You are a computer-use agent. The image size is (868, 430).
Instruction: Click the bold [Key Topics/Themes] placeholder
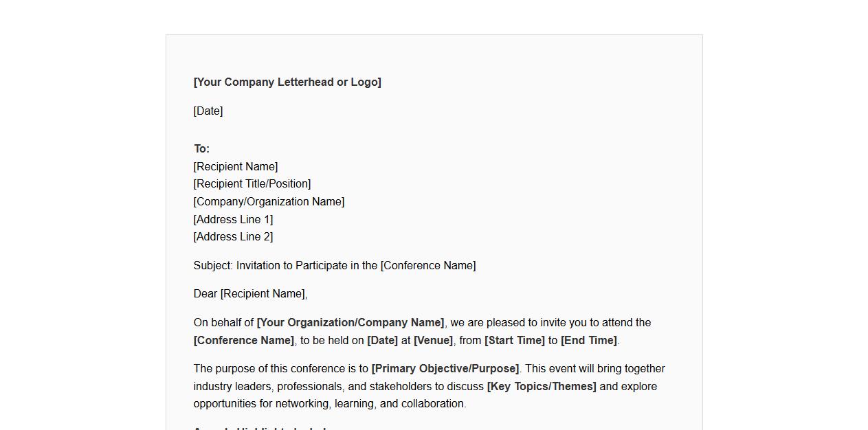542,387
